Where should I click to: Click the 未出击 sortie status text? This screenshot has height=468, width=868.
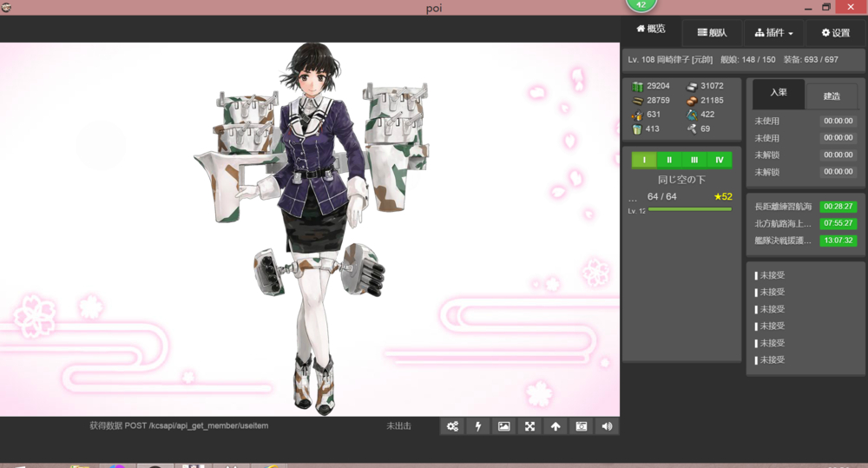pyautogui.click(x=398, y=426)
